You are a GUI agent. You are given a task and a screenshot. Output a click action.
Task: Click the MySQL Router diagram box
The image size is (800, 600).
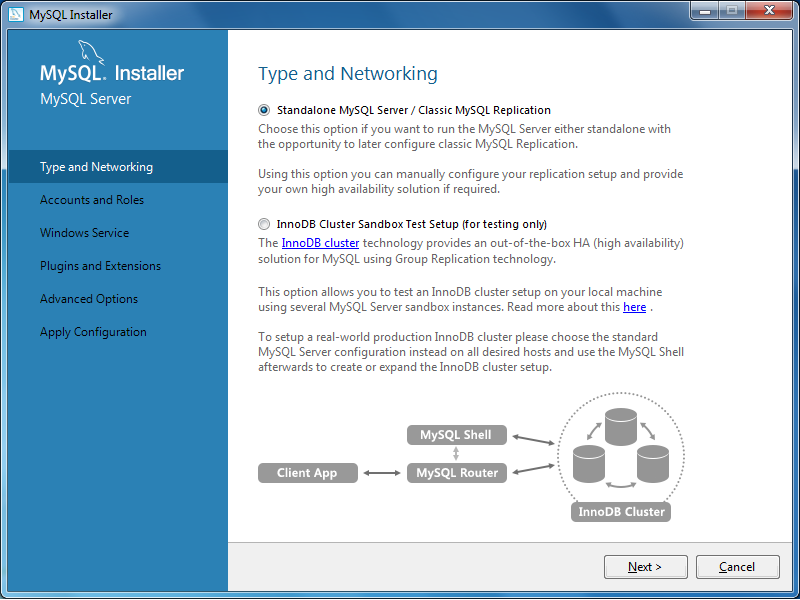[x=457, y=473]
